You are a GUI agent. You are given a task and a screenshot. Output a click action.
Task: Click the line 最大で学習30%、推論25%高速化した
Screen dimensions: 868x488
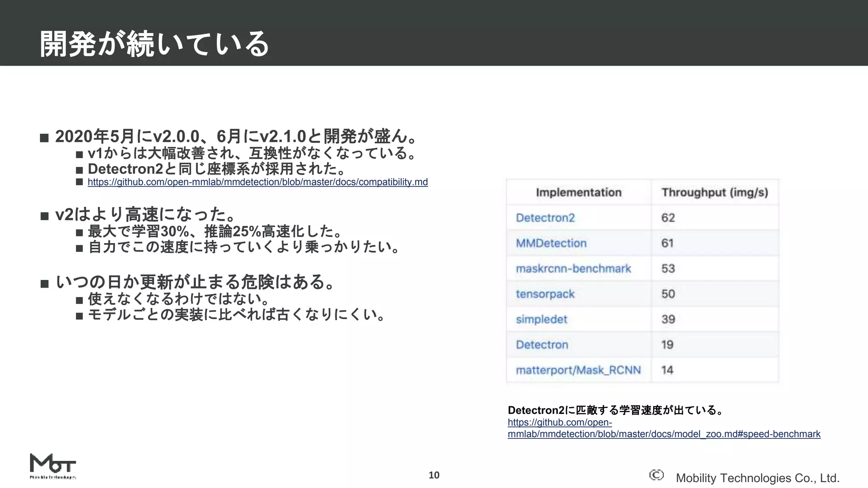pyautogui.click(x=216, y=231)
